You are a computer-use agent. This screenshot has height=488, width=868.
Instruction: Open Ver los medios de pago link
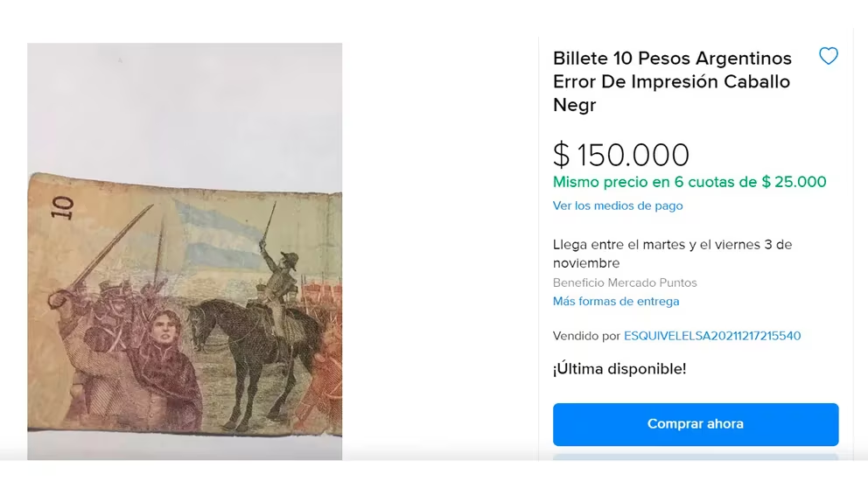click(x=617, y=206)
